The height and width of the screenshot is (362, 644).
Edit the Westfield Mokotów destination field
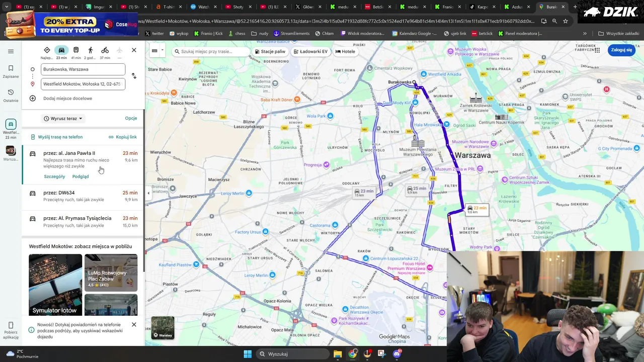pyautogui.click(x=83, y=84)
